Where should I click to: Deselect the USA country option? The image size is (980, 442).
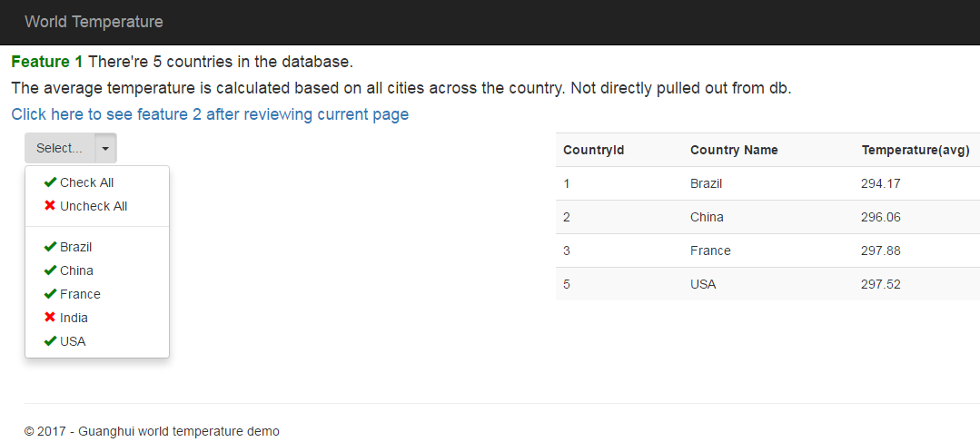coord(73,341)
